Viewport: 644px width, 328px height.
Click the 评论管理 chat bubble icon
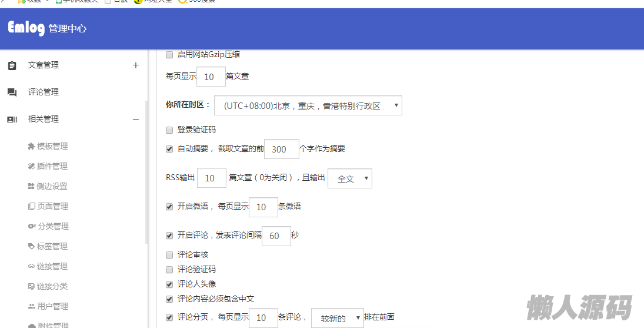(12, 92)
